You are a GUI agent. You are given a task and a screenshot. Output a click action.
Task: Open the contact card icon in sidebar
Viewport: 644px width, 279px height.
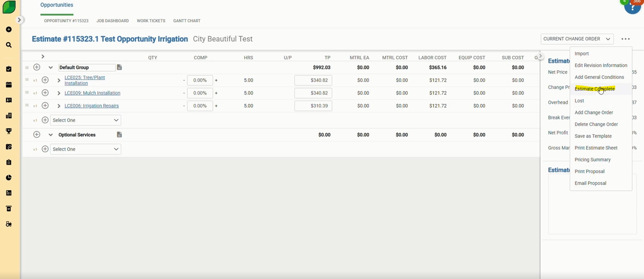(9, 100)
